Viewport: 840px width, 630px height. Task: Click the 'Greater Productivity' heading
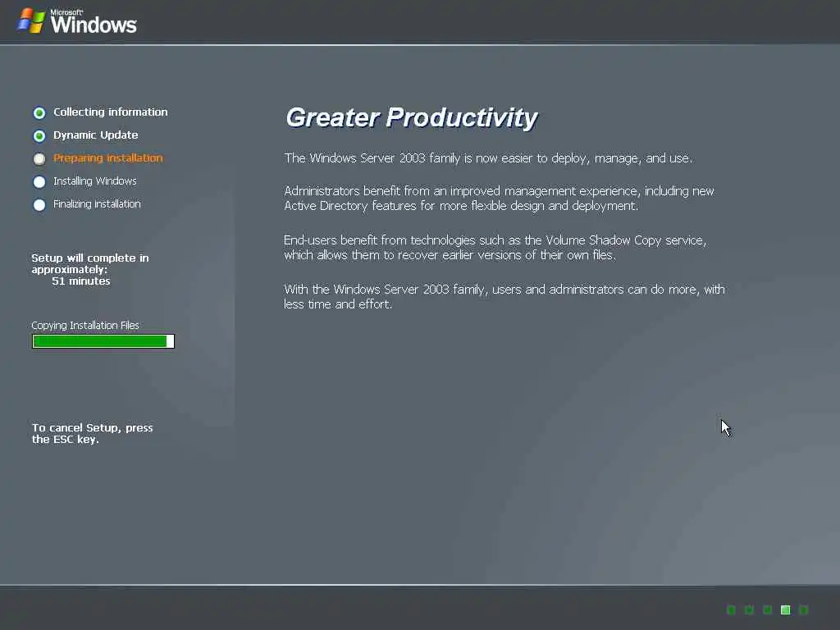[412, 118]
